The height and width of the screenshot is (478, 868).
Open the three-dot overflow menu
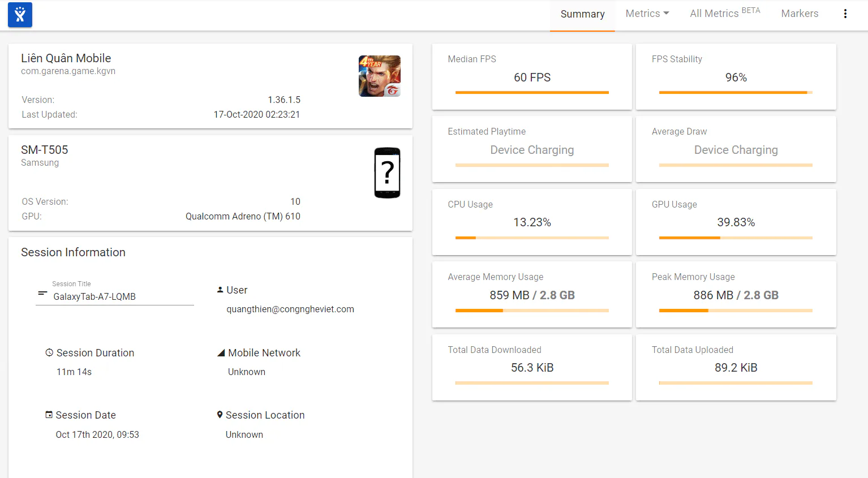tap(845, 14)
